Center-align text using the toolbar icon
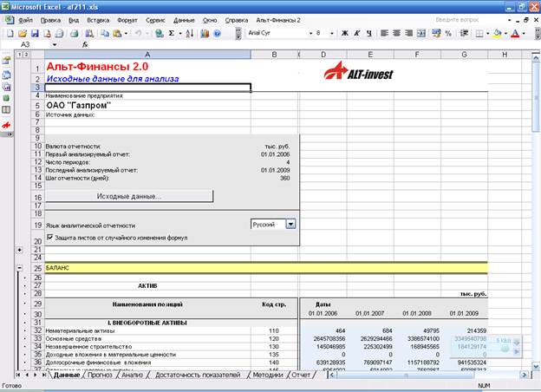The height and width of the screenshot is (392, 541). 395,33
